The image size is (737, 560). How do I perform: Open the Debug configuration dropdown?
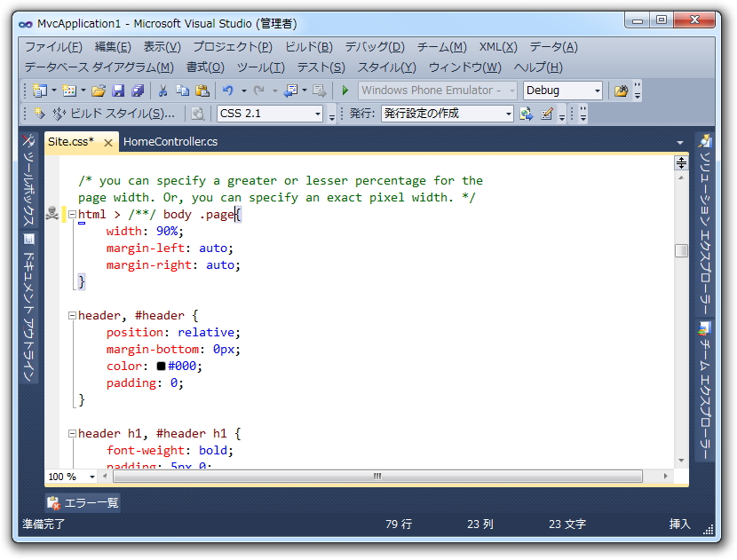(x=598, y=91)
